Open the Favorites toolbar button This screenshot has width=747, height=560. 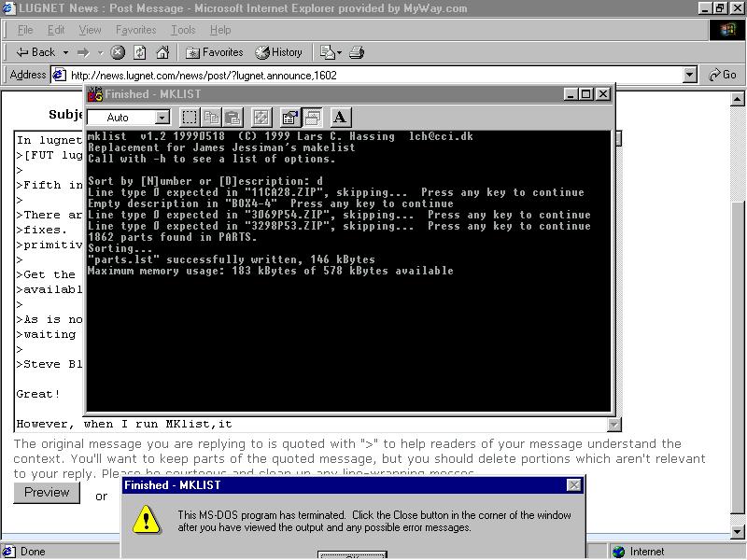pos(215,52)
